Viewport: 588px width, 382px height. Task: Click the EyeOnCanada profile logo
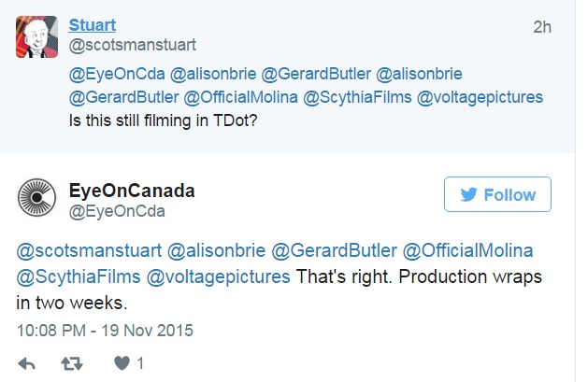click(37, 197)
